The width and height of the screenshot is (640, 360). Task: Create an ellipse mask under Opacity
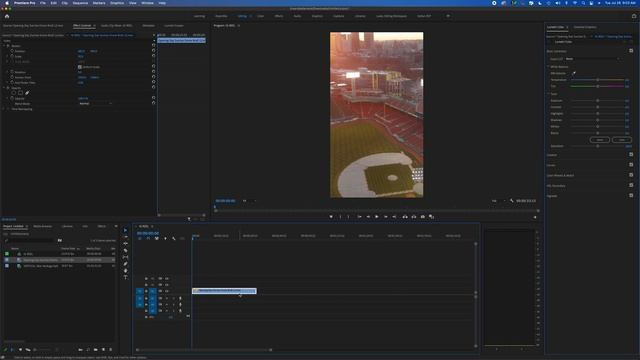pyautogui.click(x=13, y=93)
